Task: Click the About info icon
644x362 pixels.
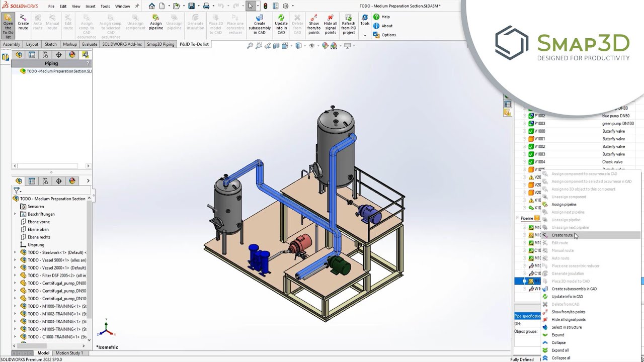Action: click(x=376, y=26)
